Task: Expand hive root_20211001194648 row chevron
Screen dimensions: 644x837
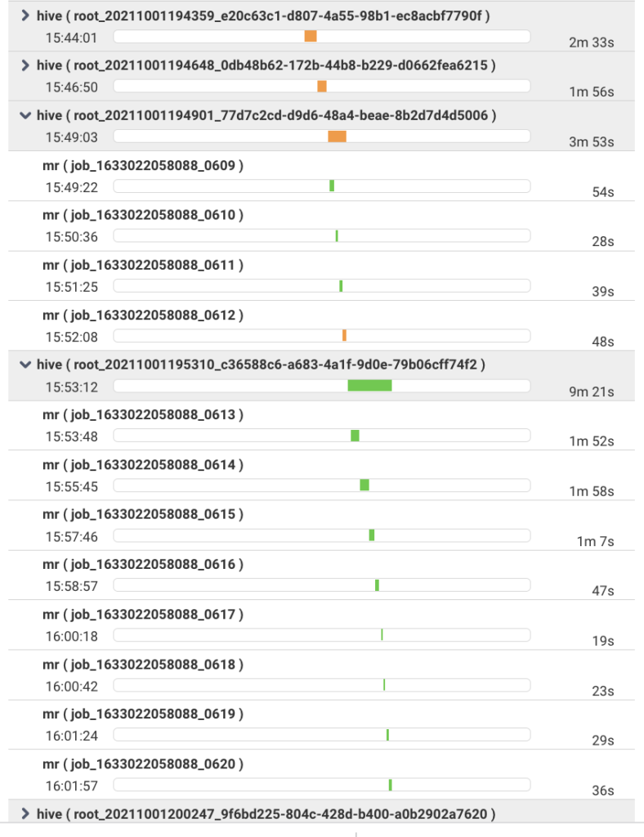Action: 26,65
